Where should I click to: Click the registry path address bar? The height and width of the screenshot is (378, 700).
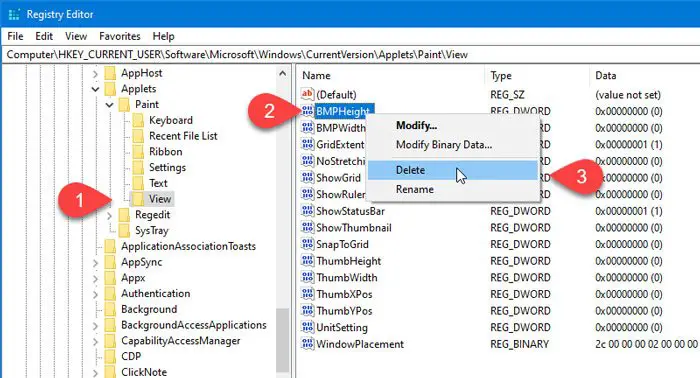[x=351, y=54]
